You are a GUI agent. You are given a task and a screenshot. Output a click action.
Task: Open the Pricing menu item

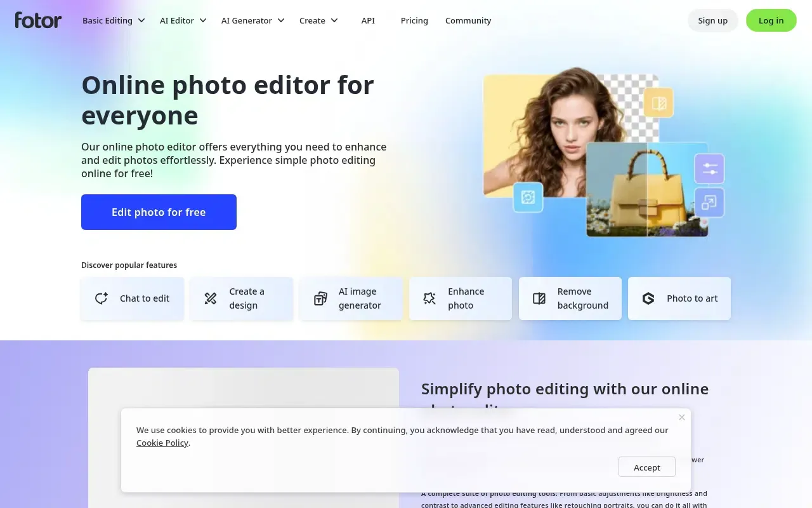[x=414, y=20]
